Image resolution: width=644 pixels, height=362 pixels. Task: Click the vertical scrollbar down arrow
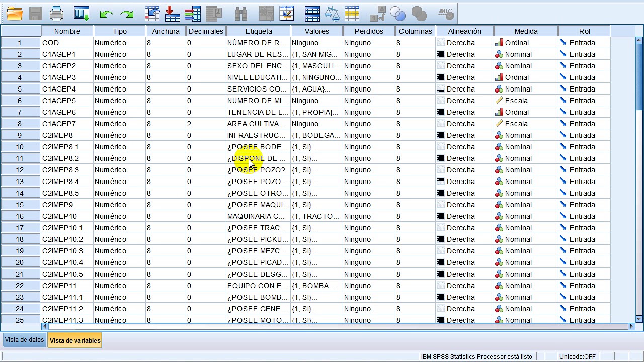639,319
